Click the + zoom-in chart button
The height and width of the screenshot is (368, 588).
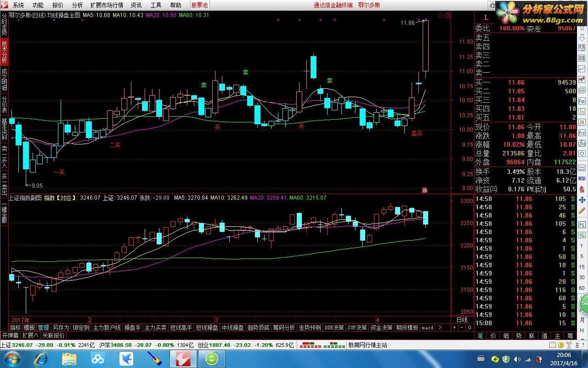pyautogui.click(x=455, y=328)
